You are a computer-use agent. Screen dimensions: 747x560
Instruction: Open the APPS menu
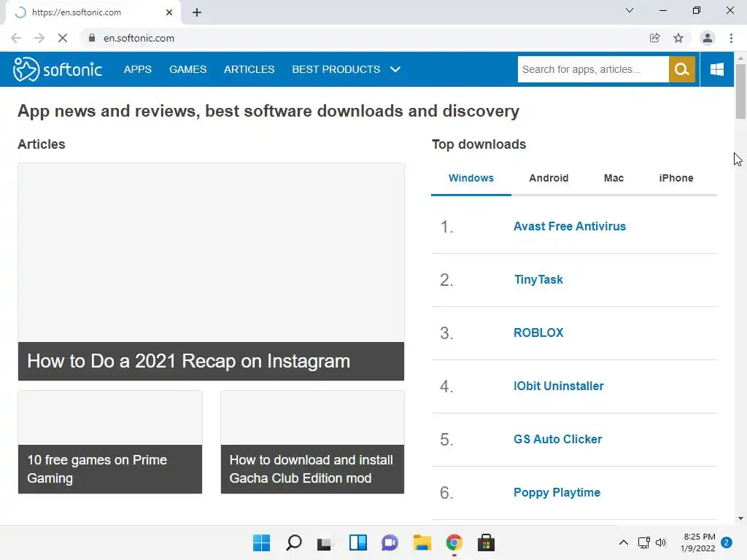pos(138,69)
